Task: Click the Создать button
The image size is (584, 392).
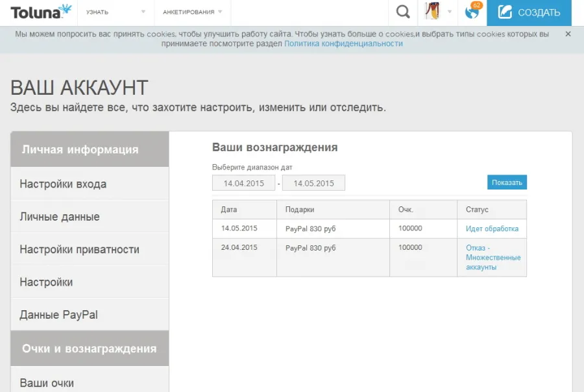Action: tap(529, 13)
